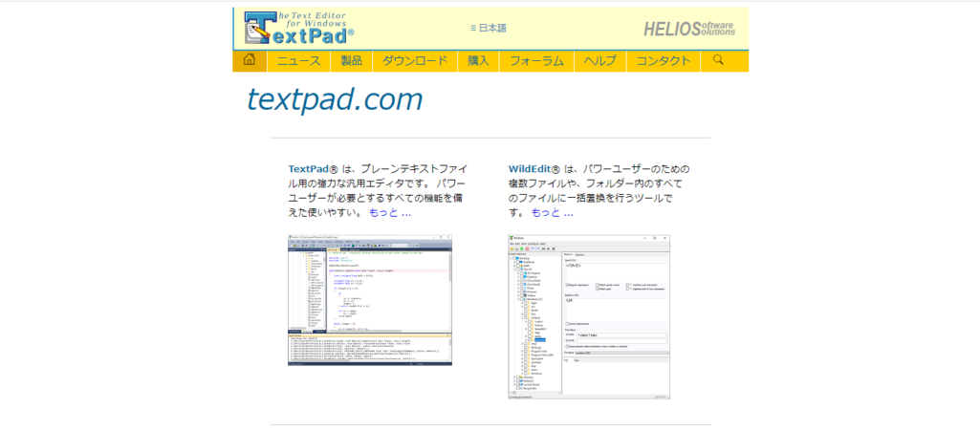Click the Helios Software Solutions logo
This screenshot has height=431, width=980.
pyautogui.click(x=689, y=29)
